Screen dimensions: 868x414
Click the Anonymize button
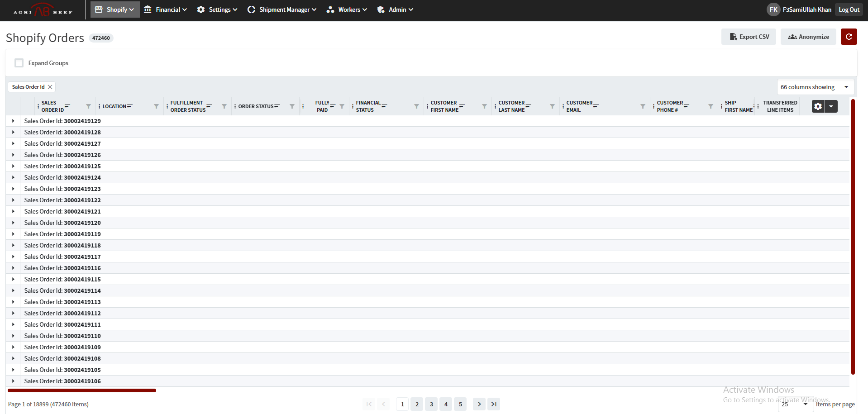808,37
